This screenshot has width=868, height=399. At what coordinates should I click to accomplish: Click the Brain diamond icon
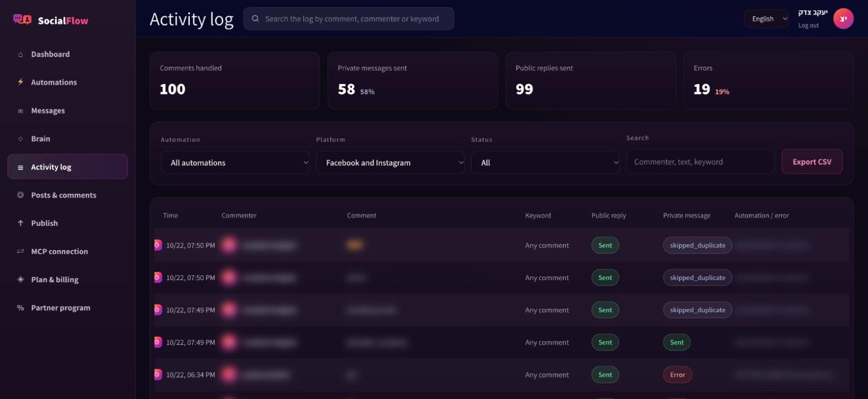21,139
